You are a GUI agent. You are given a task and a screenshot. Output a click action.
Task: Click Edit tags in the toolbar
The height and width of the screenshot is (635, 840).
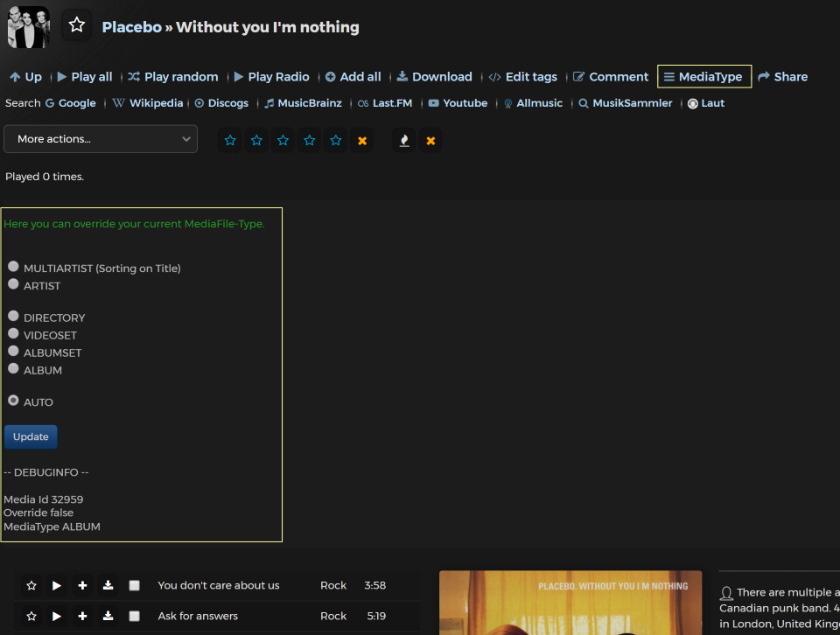pos(523,77)
